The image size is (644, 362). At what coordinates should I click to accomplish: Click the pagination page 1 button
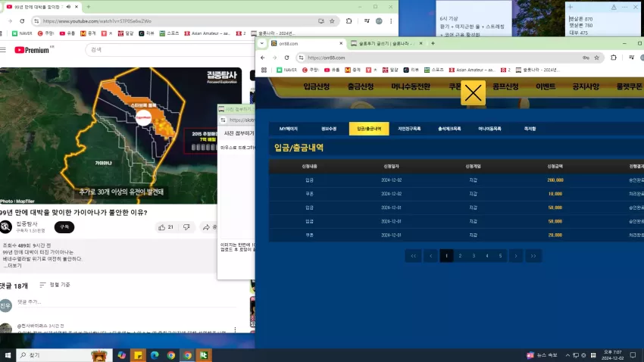click(x=446, y=256)
